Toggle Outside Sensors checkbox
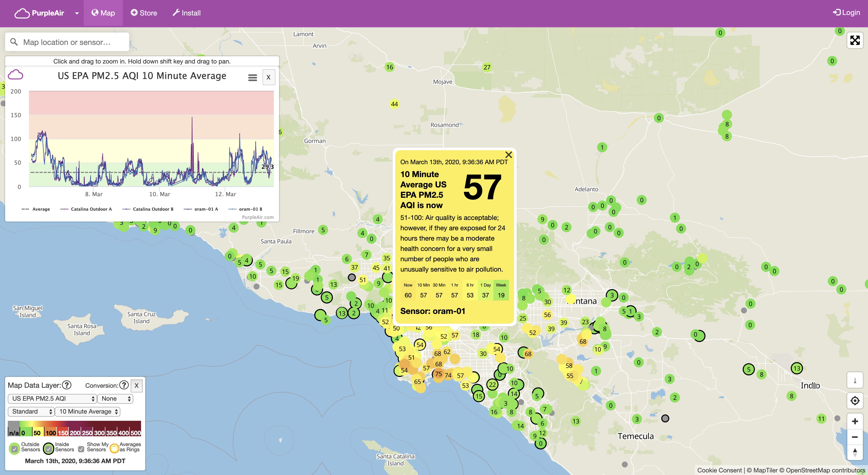Screen dimensions: 868x475 pyautogui.click(x=14, y=449)
